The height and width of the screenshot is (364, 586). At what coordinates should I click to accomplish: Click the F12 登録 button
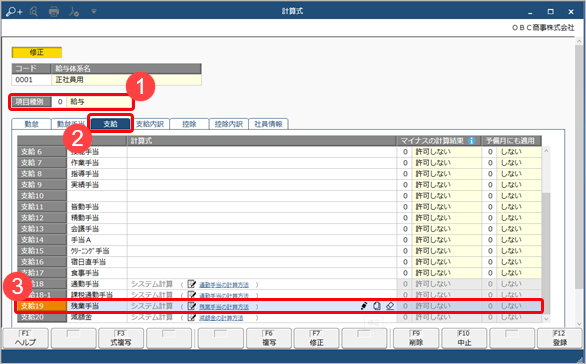point(560,338)
